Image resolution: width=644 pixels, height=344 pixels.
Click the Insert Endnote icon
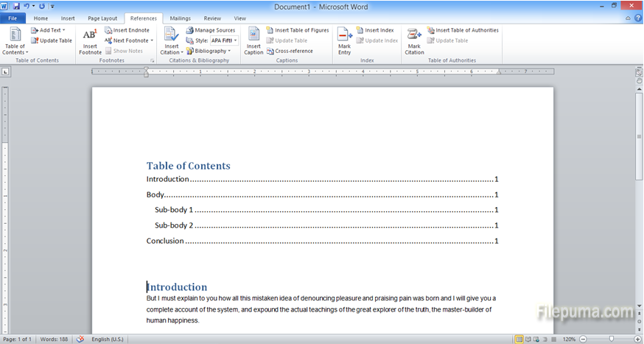[108, 30]
